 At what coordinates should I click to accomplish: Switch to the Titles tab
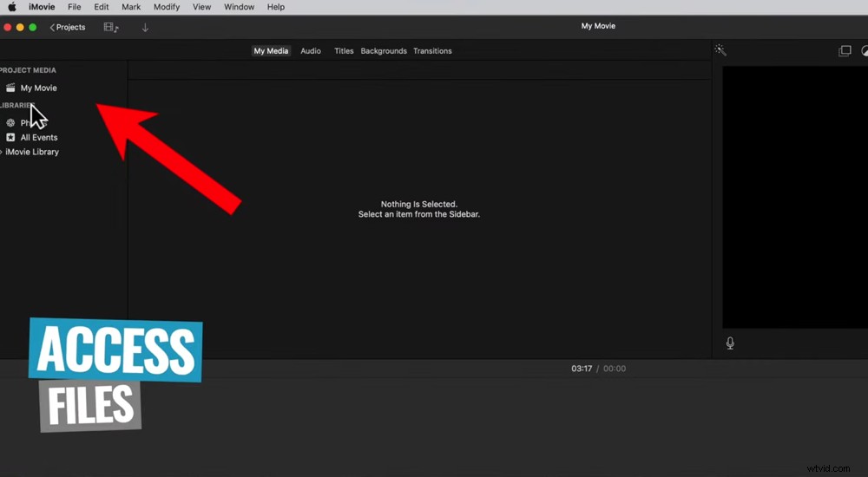(x=344, y=51)
